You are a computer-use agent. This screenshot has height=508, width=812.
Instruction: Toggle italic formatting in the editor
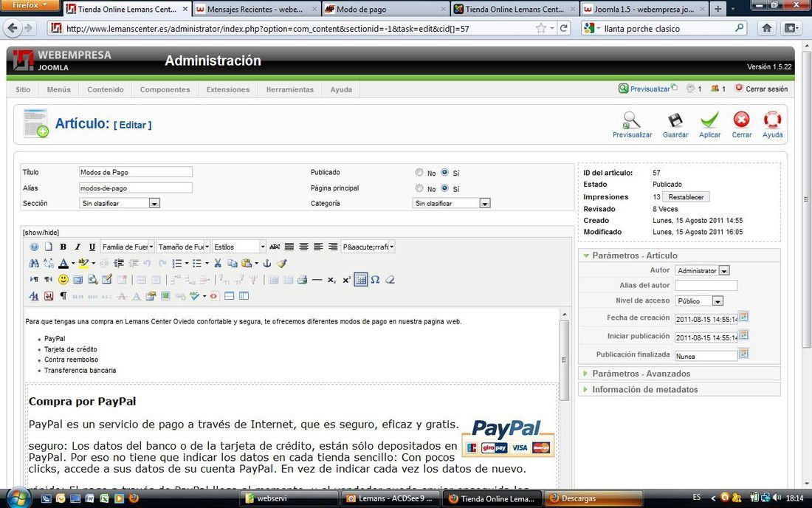pos(78,247)
